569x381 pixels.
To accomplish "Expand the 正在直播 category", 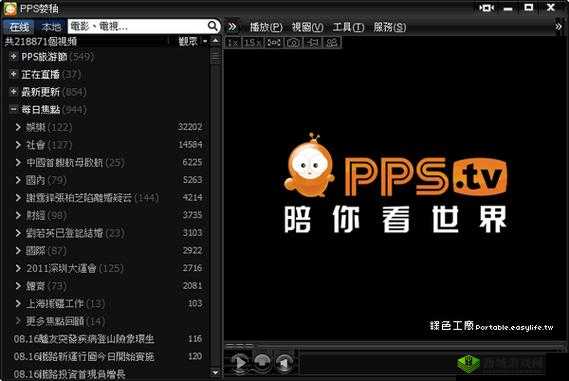I will [13, 74].
